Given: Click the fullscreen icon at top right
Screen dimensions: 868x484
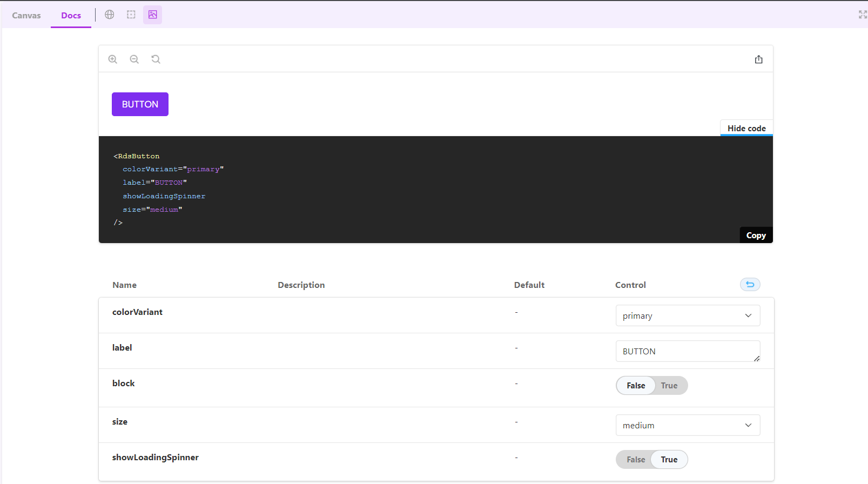Looking at the screenshot, I should [863, 15].
